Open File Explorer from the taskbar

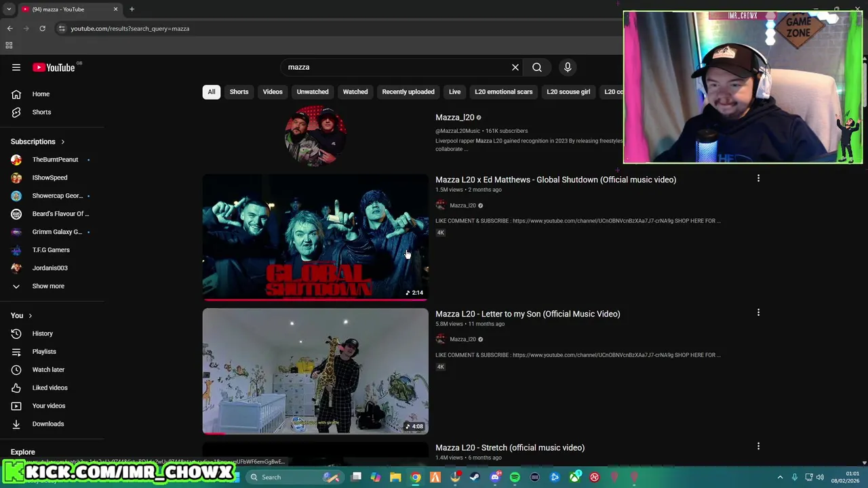(395, 477)
